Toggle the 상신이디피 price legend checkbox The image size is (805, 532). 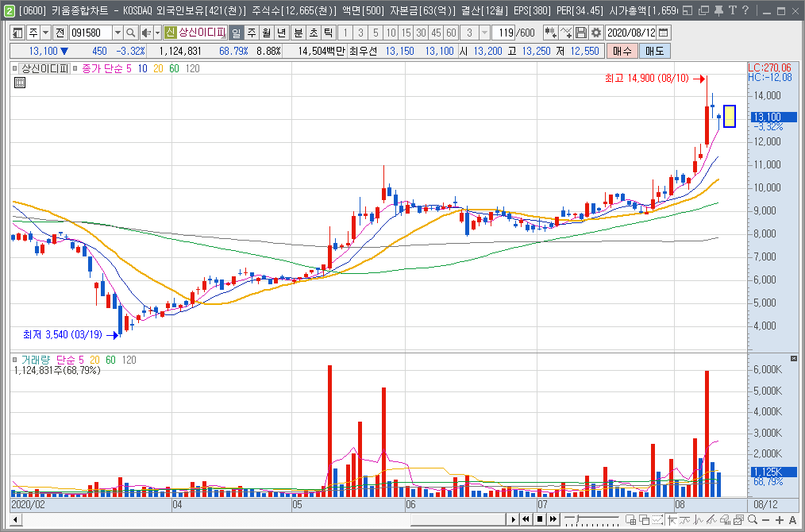[x=15, y=68]
